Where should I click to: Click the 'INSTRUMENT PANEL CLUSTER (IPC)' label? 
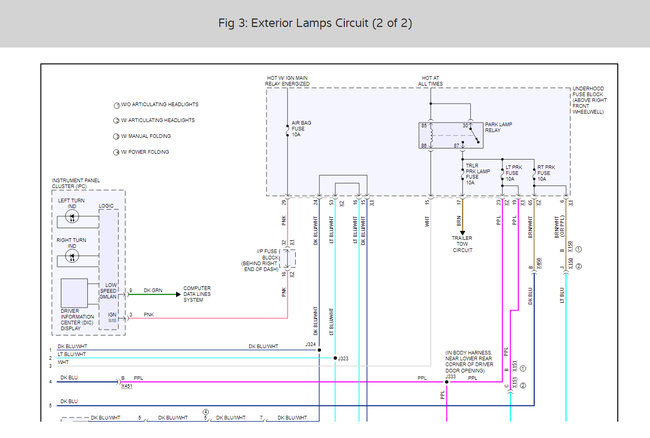click(76, 183)
